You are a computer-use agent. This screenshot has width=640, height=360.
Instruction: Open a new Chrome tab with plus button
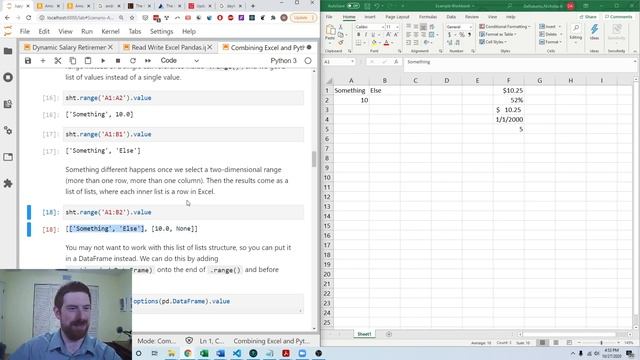[253, 6]
